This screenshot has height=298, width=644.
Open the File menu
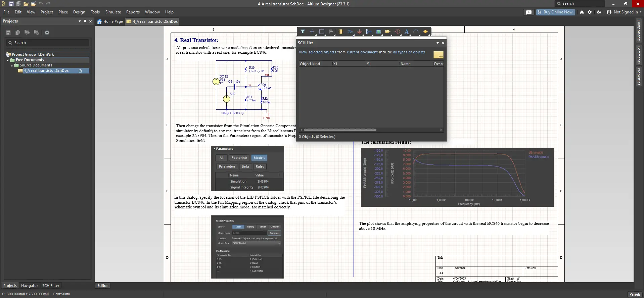(6, 12)
